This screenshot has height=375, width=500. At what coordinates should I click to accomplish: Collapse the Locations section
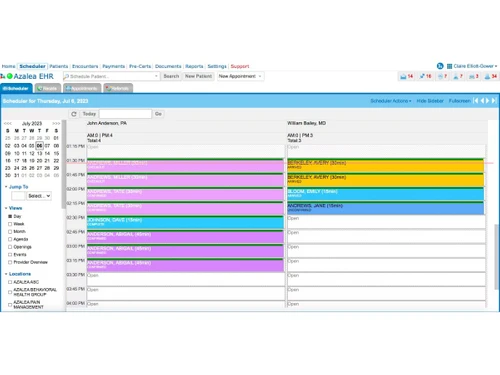pos(6,274)
